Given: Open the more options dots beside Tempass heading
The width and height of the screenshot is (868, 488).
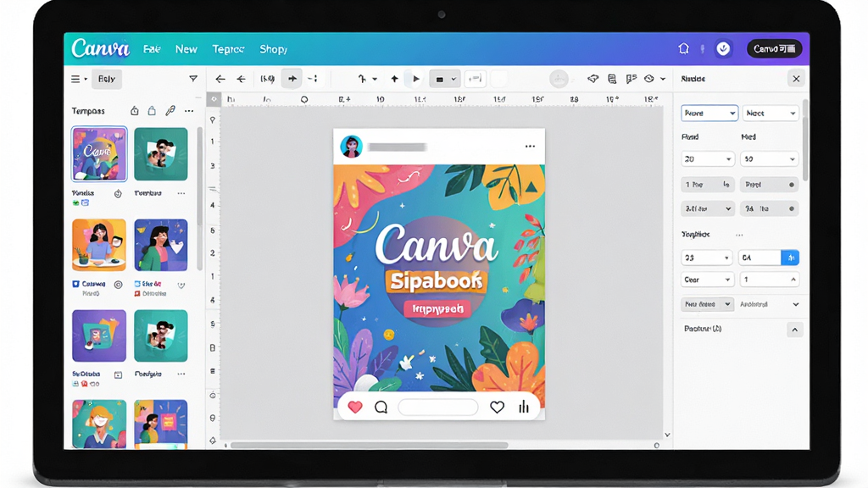Looking at the screenshot, I should (x=189, y=111).
